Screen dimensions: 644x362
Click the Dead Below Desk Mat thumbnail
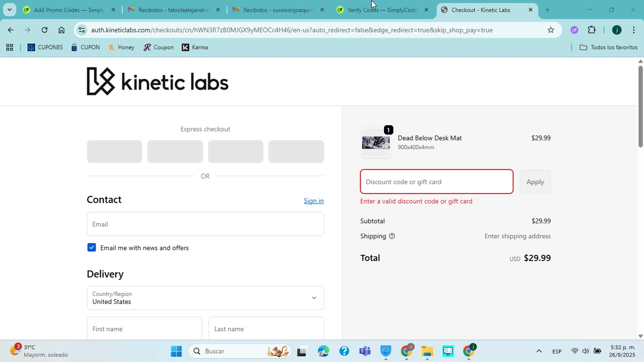[x=376, y=143]
